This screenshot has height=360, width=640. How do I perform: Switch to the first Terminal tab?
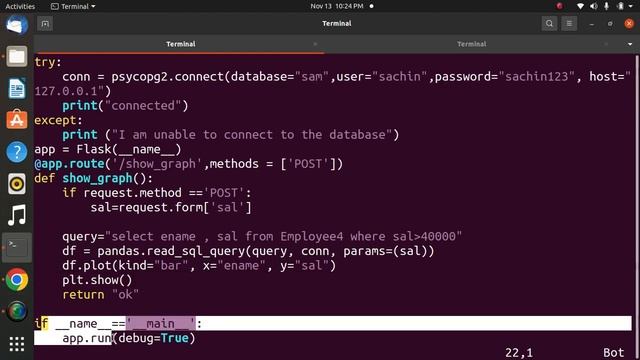180,44
